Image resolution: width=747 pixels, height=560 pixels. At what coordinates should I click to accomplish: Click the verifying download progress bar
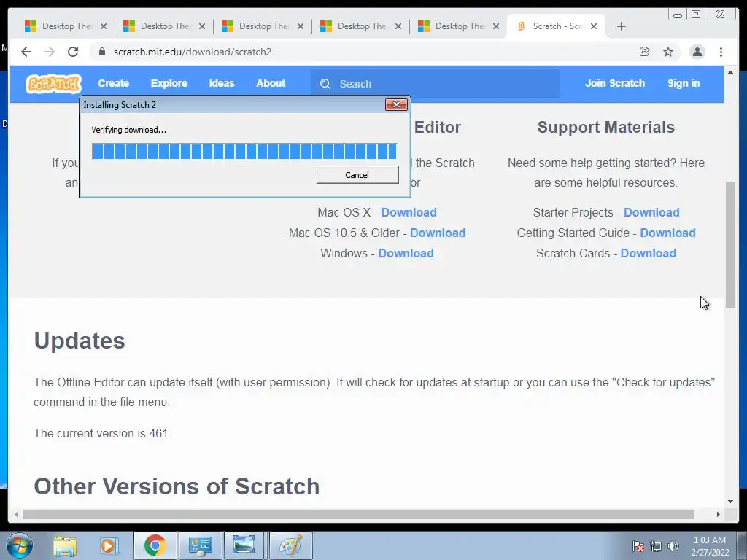(x=244, y=152)
